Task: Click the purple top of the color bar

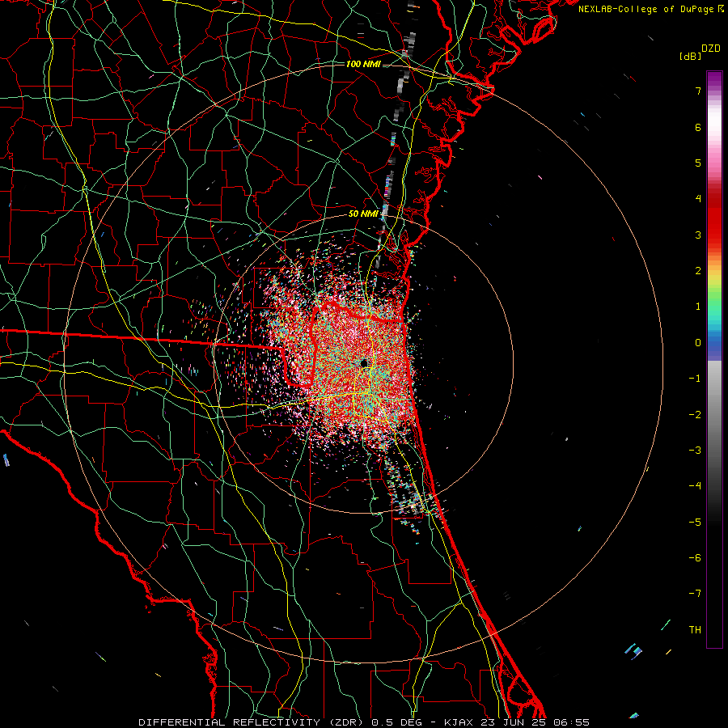Action: coord(714,78)
